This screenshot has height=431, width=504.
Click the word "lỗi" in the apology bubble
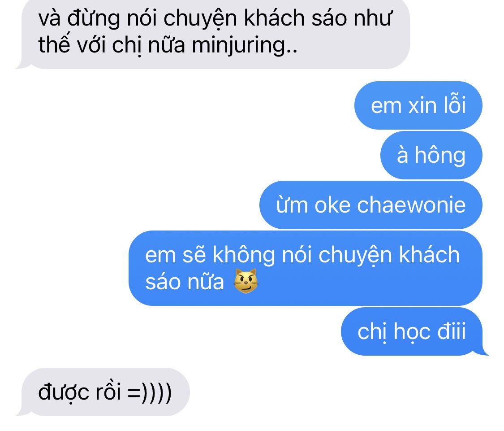pos(455,104)
